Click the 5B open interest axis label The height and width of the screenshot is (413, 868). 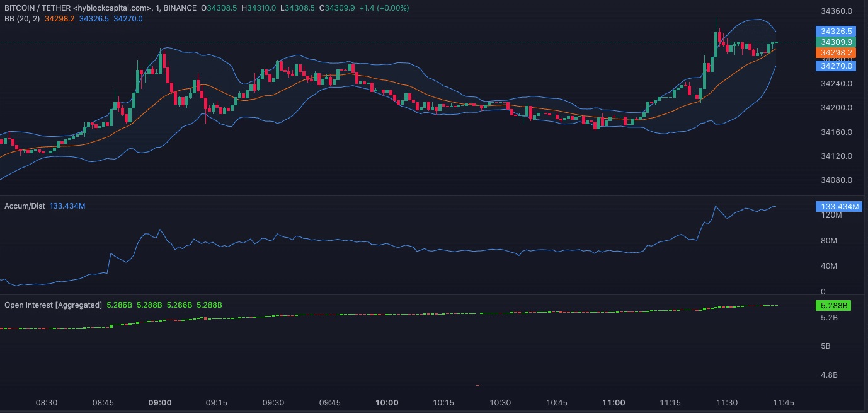(826, 346)
